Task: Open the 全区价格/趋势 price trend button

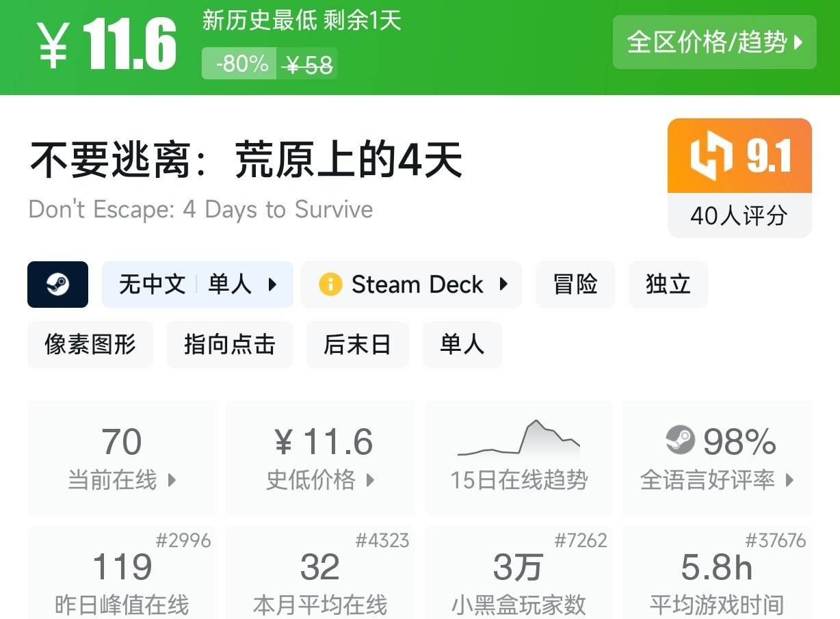Action: 714,42
